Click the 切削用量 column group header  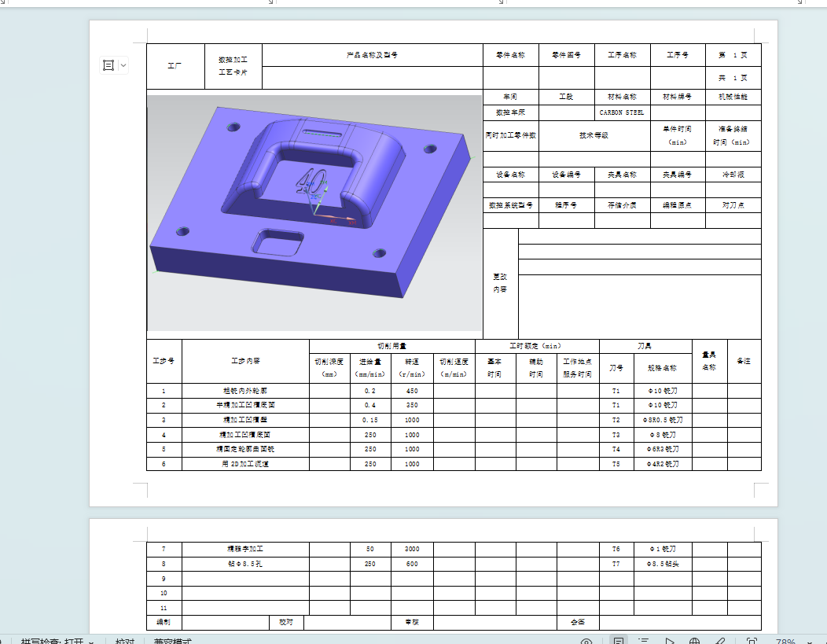[x=391, y=346]
